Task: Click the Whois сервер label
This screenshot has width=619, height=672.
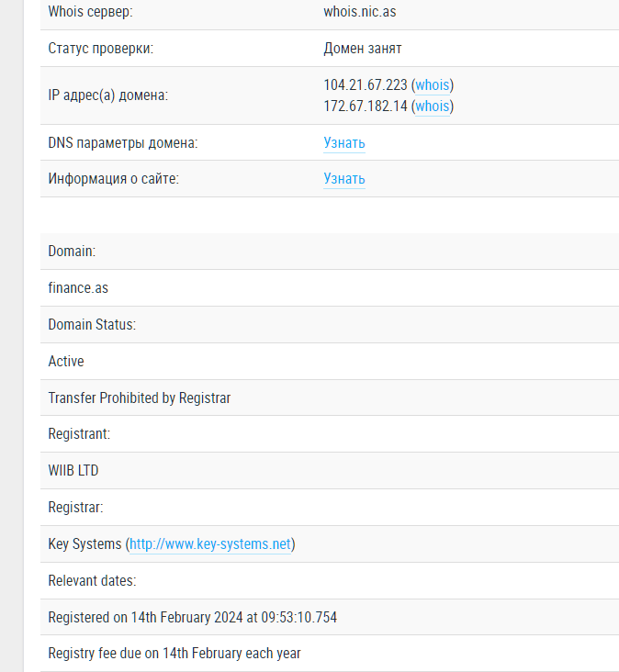Action: pyautogui.click(x=90, y=12)
